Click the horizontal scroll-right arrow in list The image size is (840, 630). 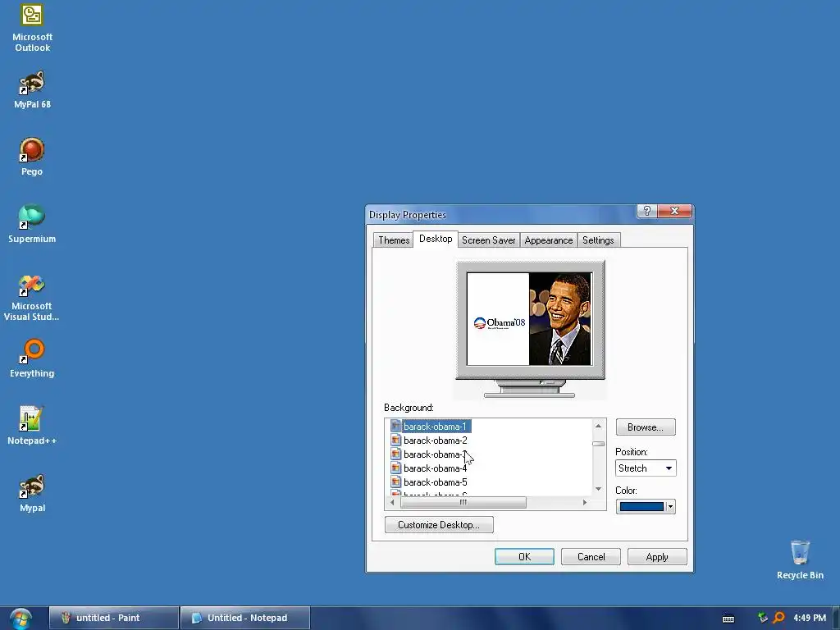click(584, 502)
